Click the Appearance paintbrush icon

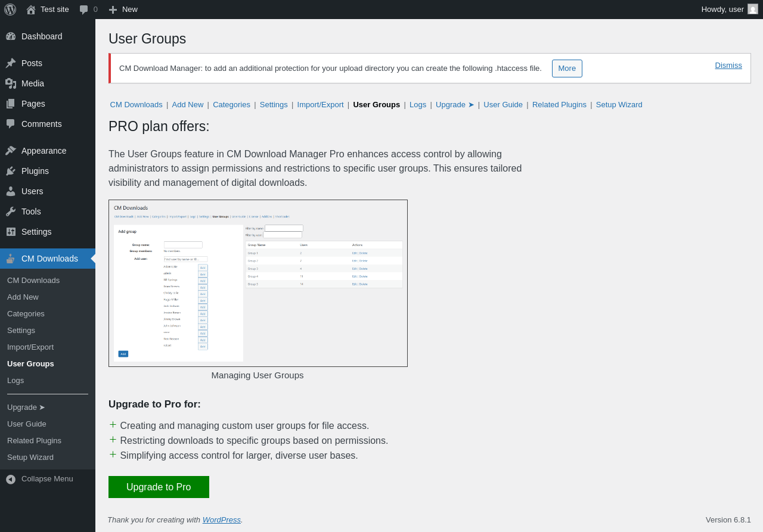click(11, 151)
